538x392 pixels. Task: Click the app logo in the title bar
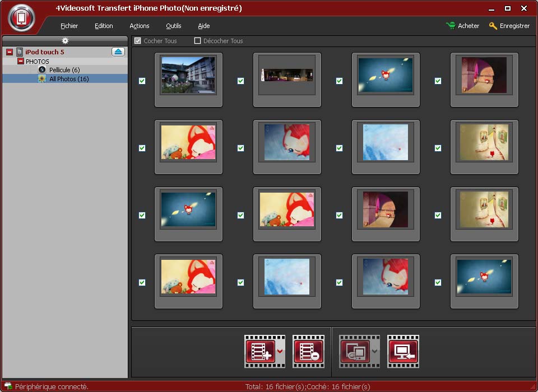click(21, 18)
